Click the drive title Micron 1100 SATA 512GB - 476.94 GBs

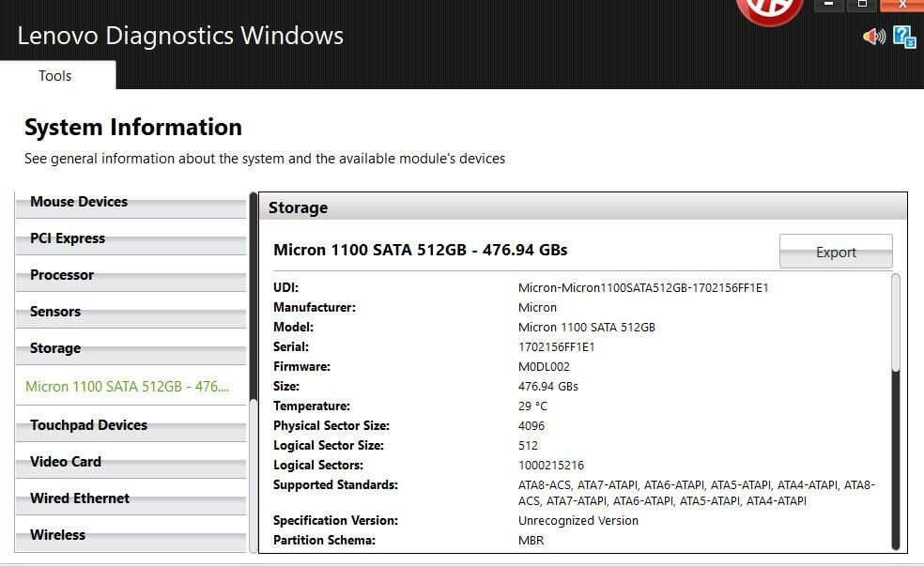pos(420,250)
